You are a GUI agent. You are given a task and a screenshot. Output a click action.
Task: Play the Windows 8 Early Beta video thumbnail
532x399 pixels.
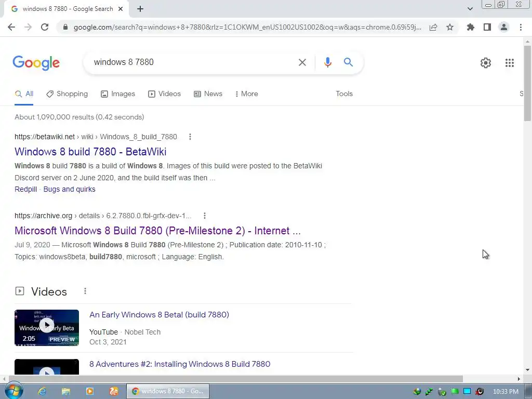tap(47, 328)
